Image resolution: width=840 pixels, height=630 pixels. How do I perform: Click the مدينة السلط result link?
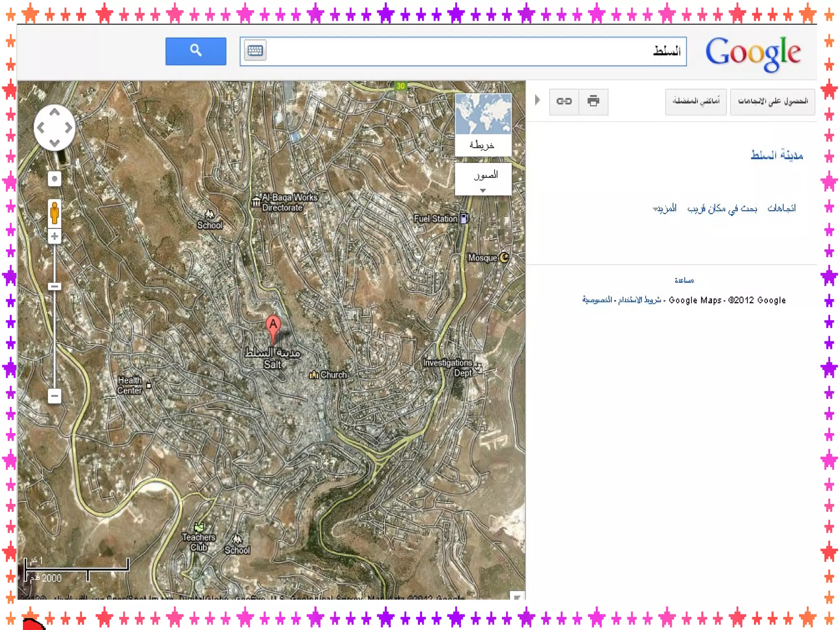click(776, 155)
